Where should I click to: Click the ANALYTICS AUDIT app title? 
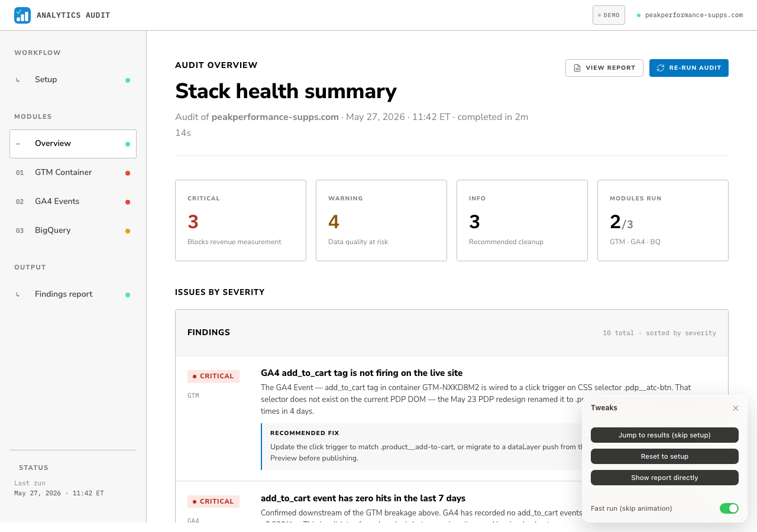(73, 15)
